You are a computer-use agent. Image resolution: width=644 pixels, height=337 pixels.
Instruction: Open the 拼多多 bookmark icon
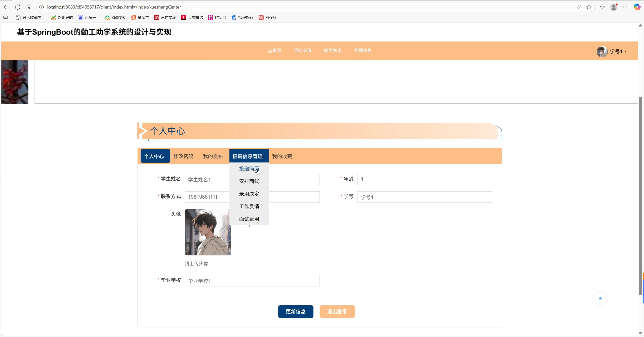(x=261, y=18)
